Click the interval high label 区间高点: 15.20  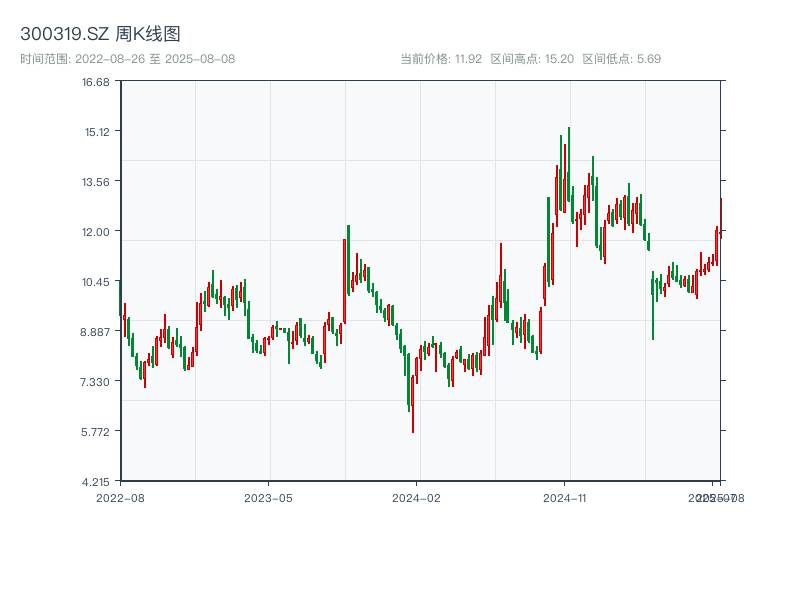(x=532, y=59)
